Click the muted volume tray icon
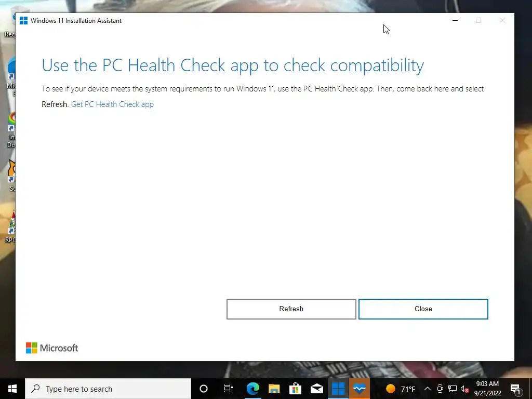This screenshot has height=399, width=532. tap(464, 389)
